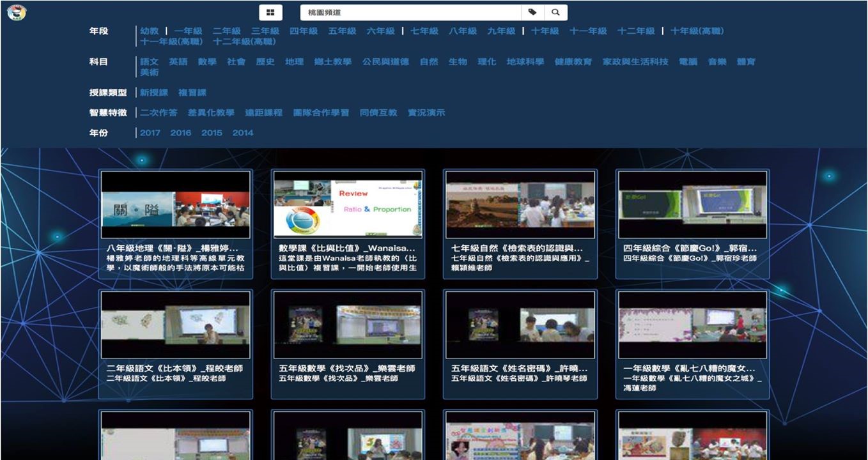Screen dimensions: 868x460
Task: Choose 複習課 lesson type
Action: (x=192, y=93)
